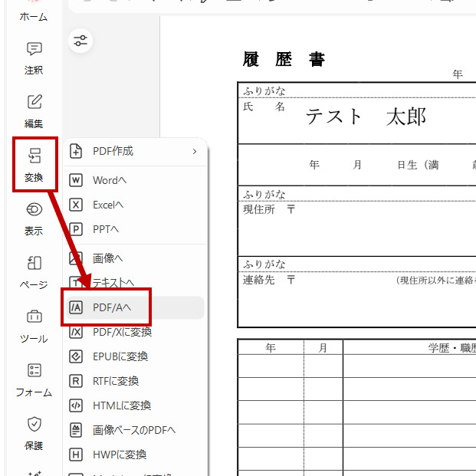476x476 pixels.
Task: Click the 氏 名 label
Action: coord(264,107)
